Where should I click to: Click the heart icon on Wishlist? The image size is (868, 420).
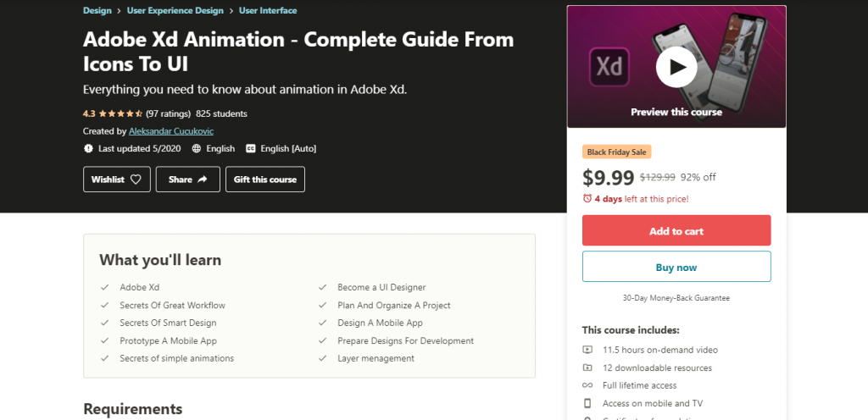click(136, 180)
